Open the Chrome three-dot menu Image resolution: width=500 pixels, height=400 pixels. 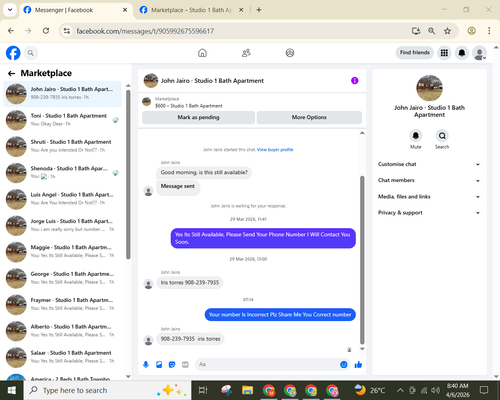point(489,31)
